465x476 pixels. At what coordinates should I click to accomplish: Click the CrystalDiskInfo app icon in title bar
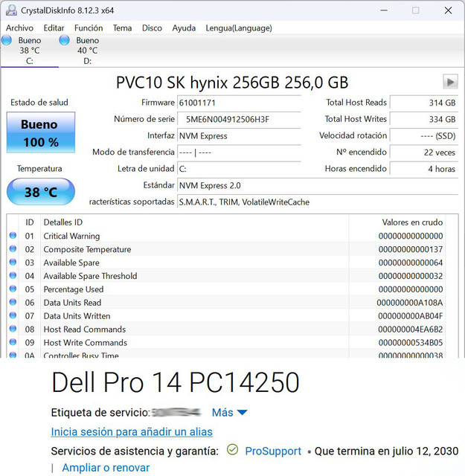(x=10, y=10)
